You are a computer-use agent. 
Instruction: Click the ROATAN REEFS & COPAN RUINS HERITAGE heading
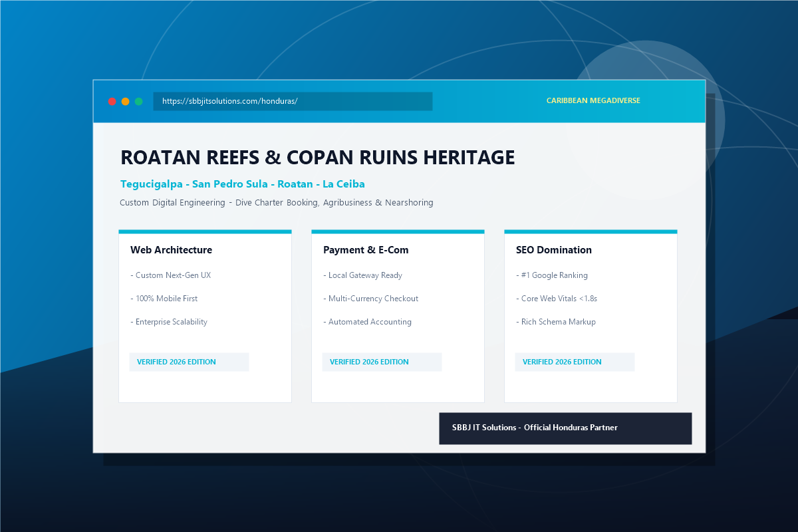[318, 158]
